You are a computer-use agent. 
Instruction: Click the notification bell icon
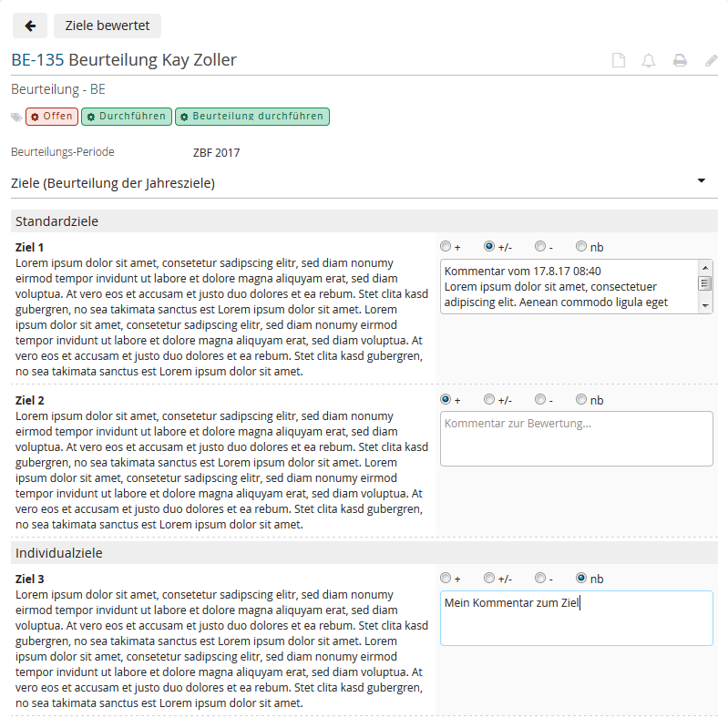pos(649,61)
